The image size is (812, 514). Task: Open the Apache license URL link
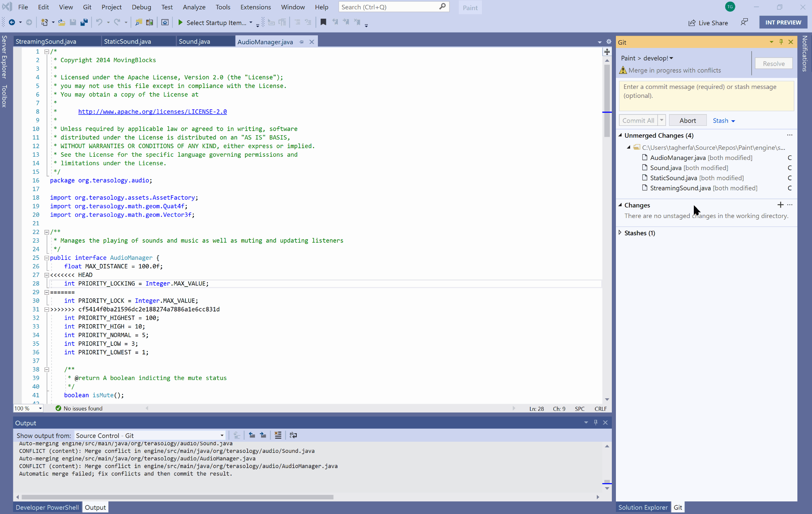pos(152,112)
